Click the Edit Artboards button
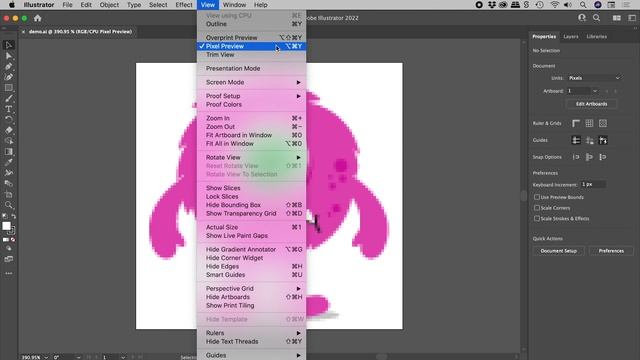 pos(591,104)
